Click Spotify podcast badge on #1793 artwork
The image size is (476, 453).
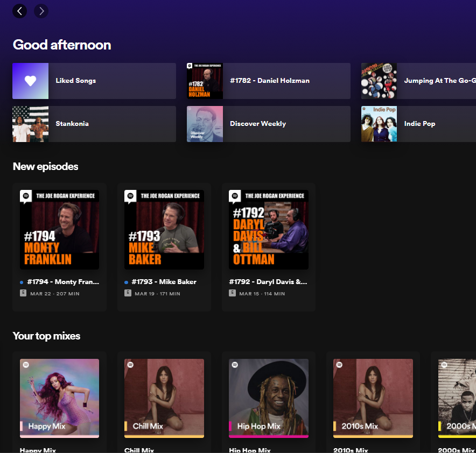pyautogui.click(x=130, y=196)
